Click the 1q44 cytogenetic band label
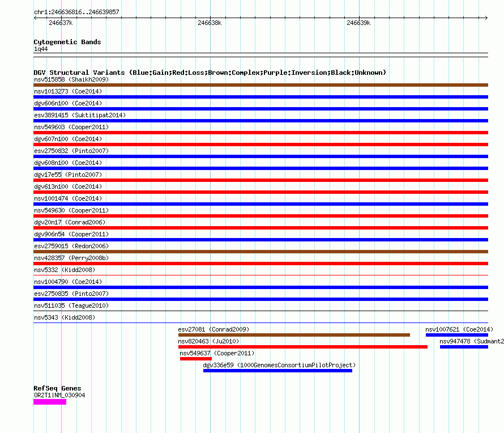This screenshot has height=433, width=504. click(x=41, y=49)
